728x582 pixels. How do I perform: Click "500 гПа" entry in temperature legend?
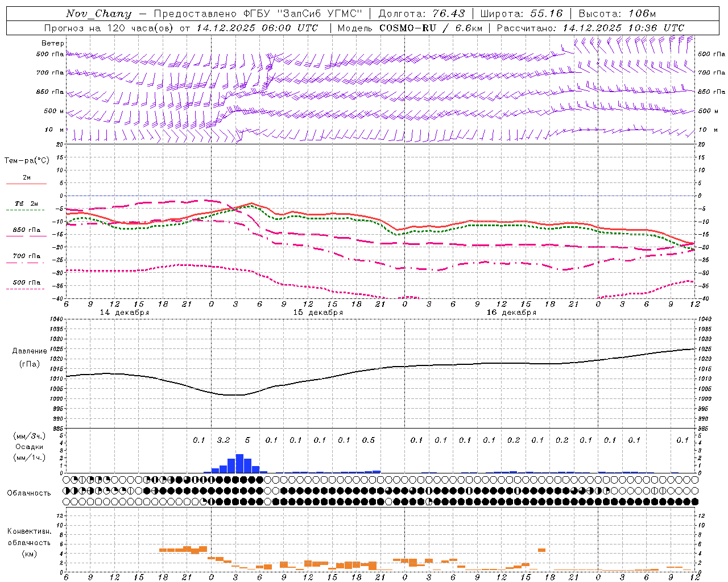coord(27,282)
